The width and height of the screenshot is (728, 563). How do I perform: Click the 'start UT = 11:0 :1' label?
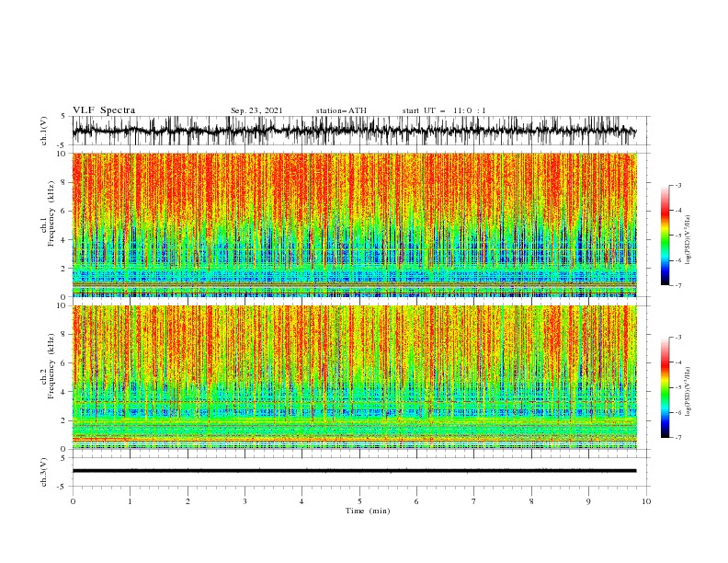444,110
